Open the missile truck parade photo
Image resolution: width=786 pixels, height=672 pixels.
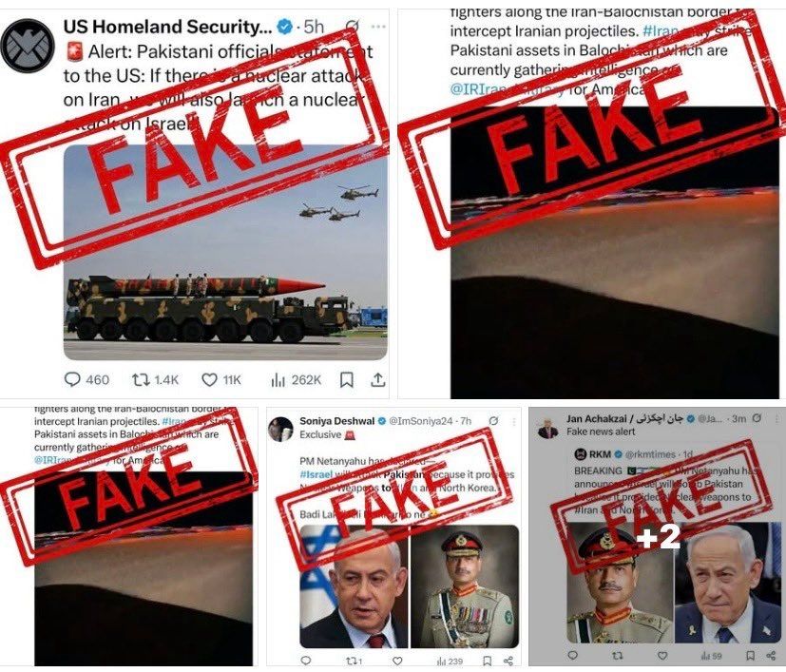[x=225, y=252]
